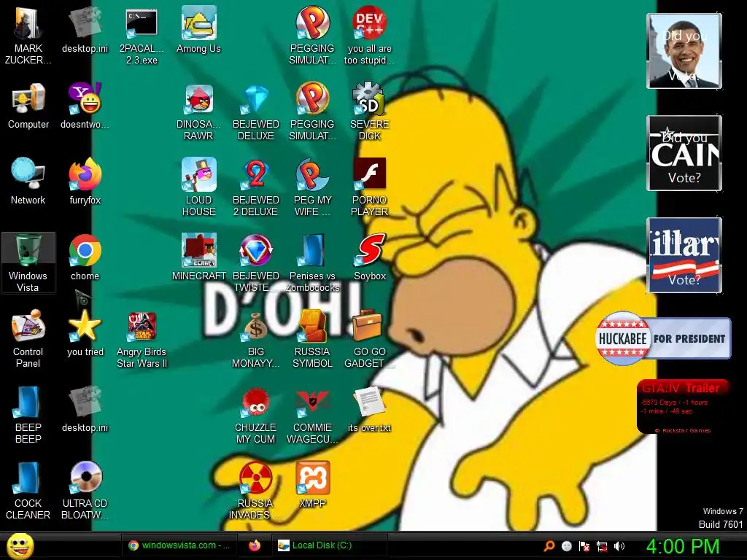Launch Angry Birds Star Wars II
This screenshot has height=560, width=747.
pyautogui.click(x=142, y=341)
